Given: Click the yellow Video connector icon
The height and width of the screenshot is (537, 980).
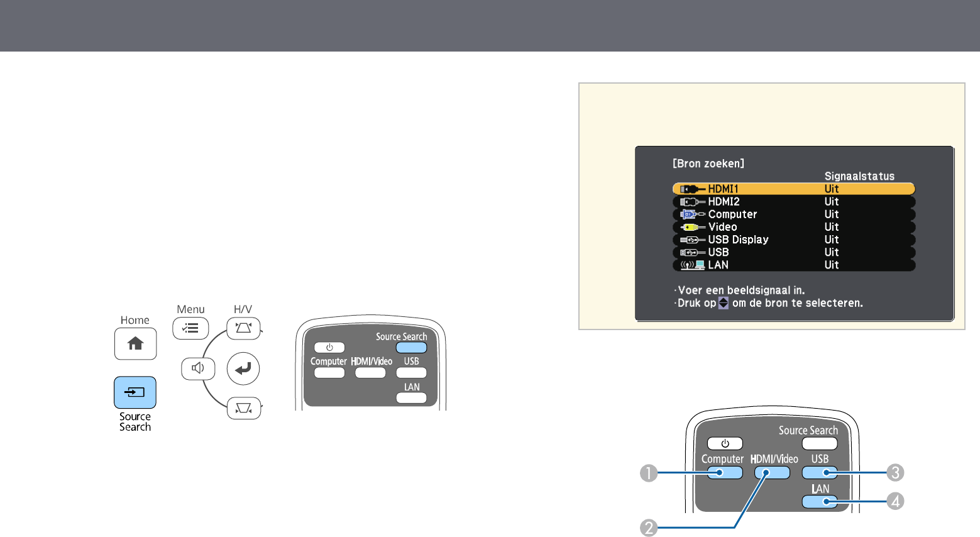Looking at the screenshot, I should pos(693,227).
